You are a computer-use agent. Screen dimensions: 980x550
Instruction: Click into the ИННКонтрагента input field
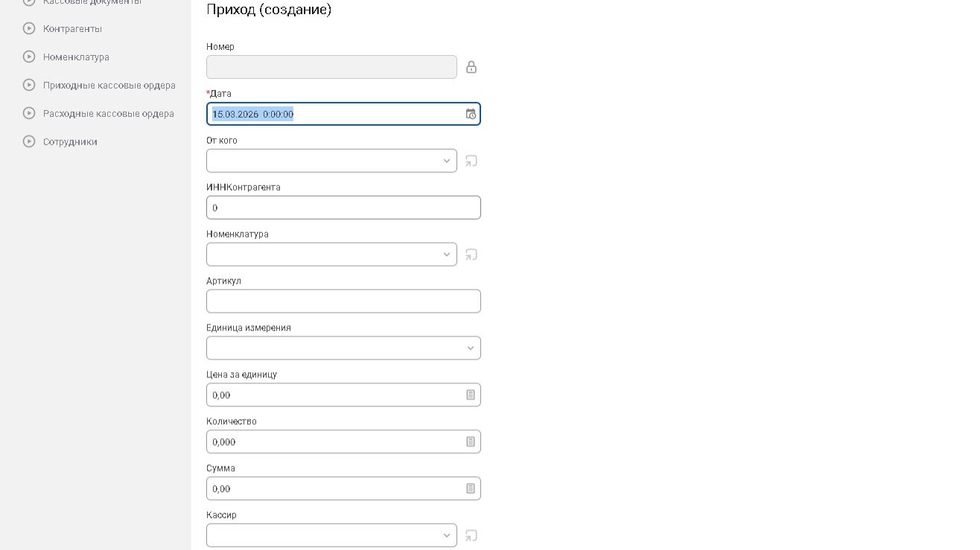point(343,208)
